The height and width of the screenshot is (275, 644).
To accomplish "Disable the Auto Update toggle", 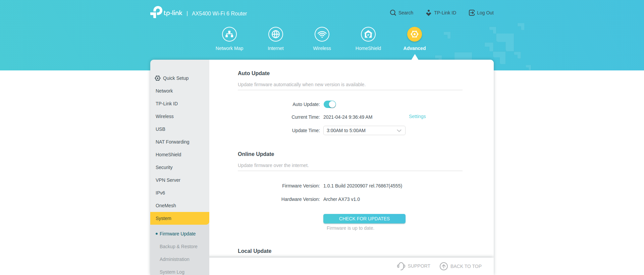I will [x=330, y=104].
